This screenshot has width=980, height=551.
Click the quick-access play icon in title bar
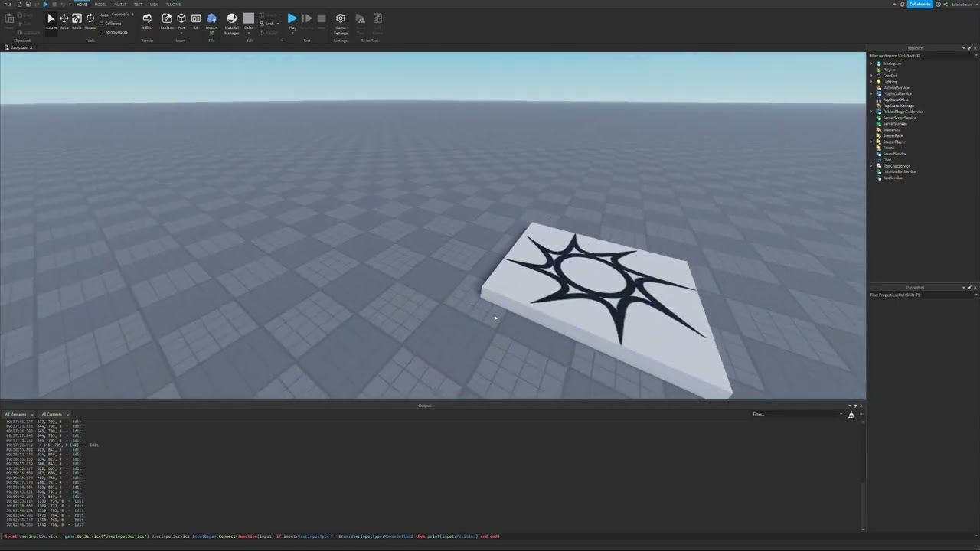point(45,4)
